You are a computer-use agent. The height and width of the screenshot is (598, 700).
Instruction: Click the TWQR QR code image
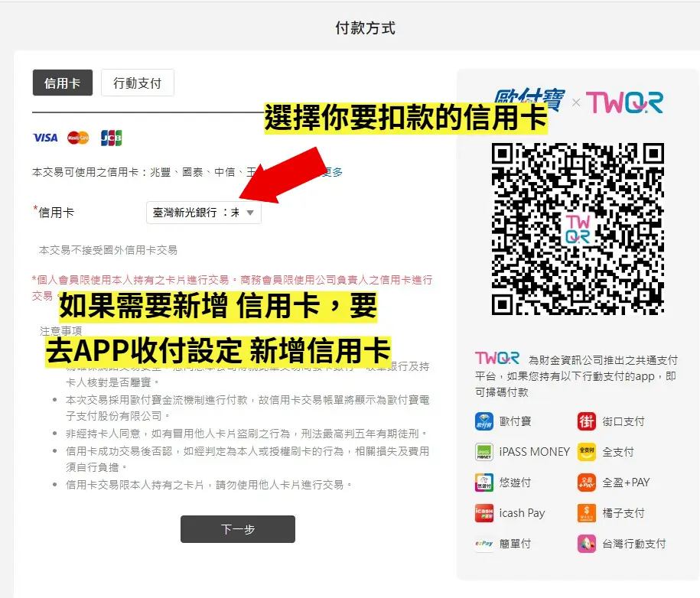tap(578, 229)
